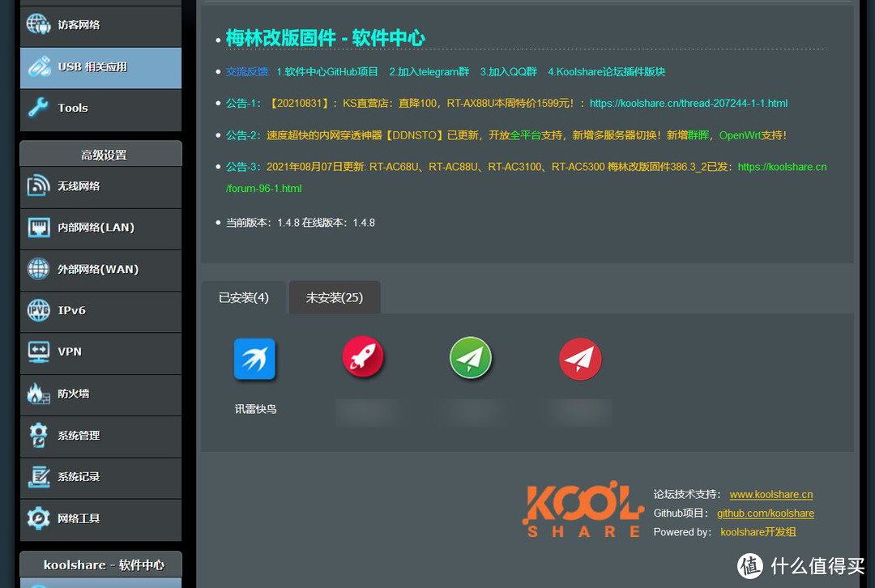
Task: Switch to the 未安装(25) tab
Action: click(334, 297)
